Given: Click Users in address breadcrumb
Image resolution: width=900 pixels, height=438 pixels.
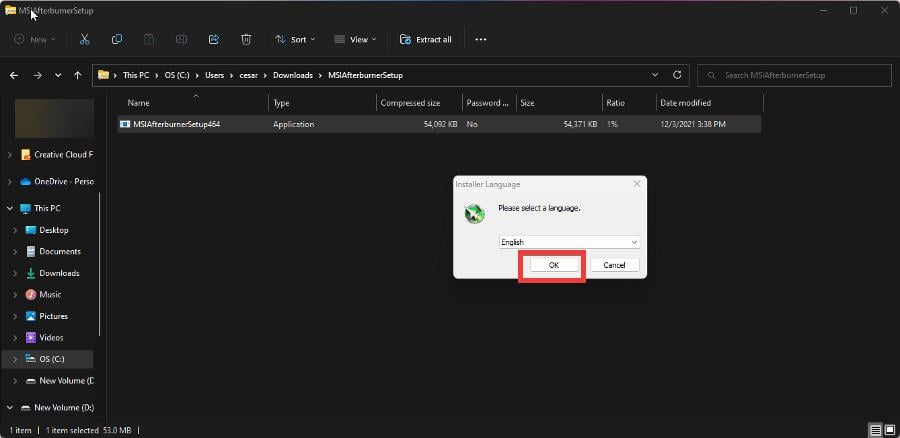Looking at the screenshot, I should tap(214, 75).
